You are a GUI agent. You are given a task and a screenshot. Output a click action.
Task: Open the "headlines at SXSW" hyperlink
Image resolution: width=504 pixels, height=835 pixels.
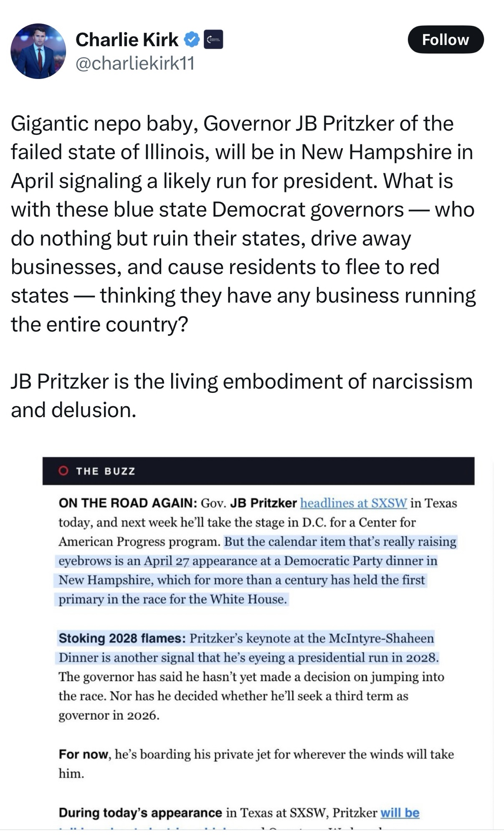(353, 503)
